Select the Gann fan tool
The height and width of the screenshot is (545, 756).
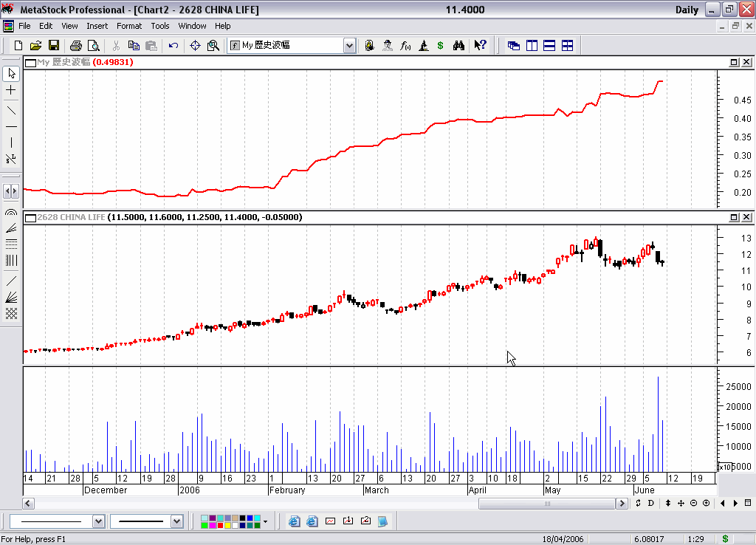(x=11, y=297)
